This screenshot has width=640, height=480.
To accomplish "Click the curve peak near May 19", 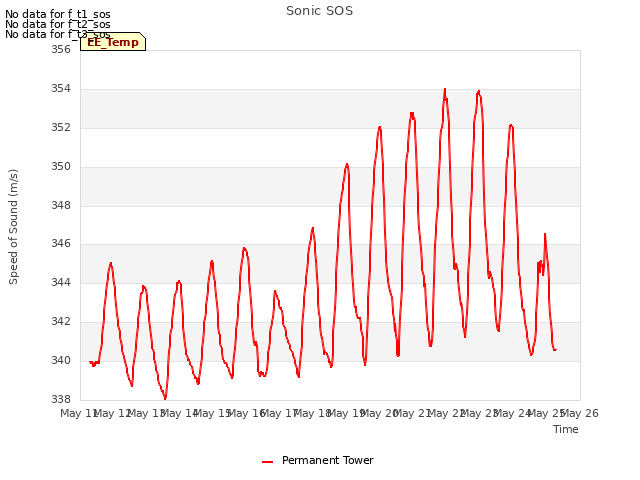I will (347, 164).
